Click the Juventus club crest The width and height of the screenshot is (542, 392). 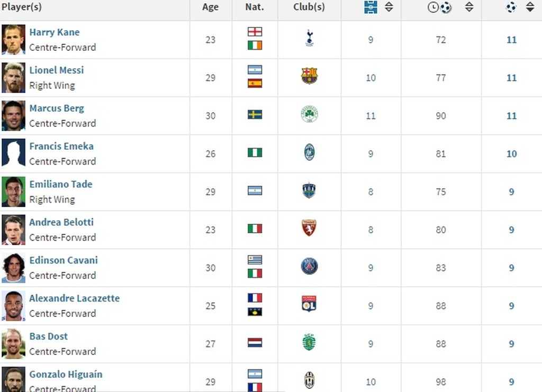pyautogui.click(x=310, y=380)
